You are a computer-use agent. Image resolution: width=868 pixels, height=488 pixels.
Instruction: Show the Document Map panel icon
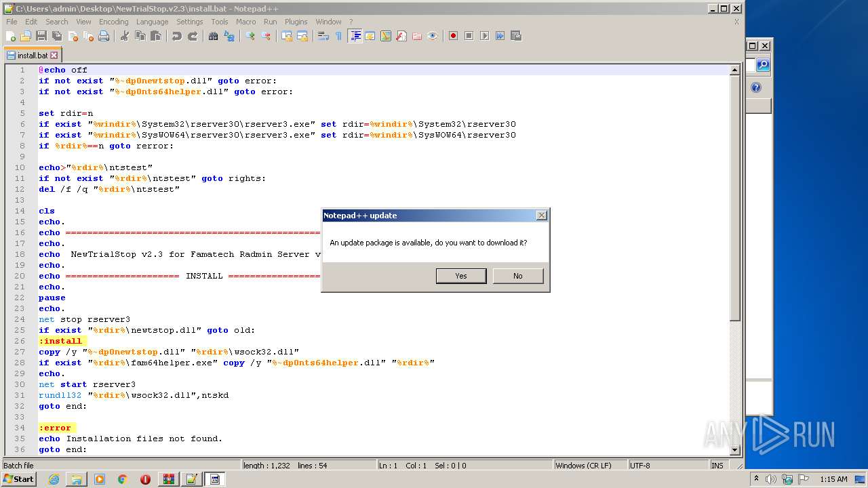(386, 36)
